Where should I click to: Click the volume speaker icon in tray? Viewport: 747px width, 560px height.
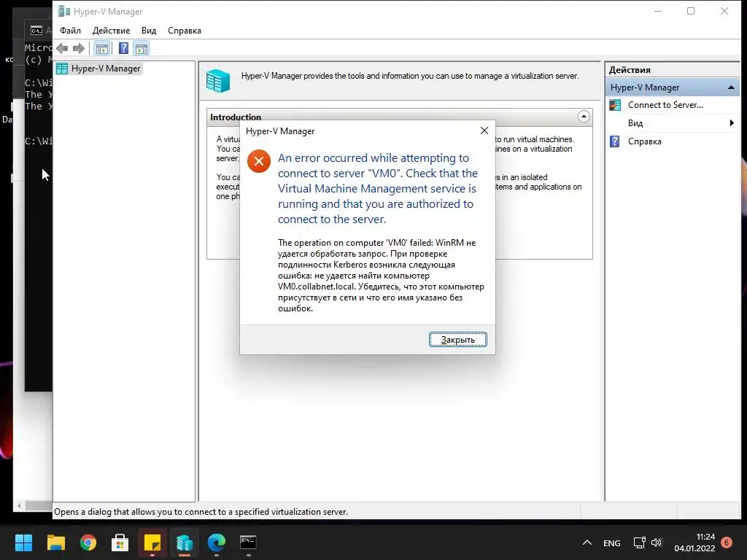click(657, 542)
